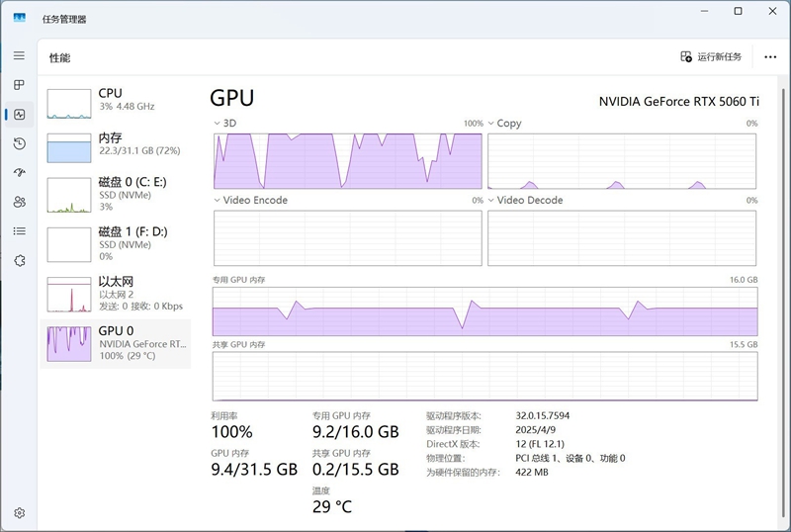Screen dimensions: 791x532
Task: Expand the Copy graph engine dropdown
Action: point(491,124)
